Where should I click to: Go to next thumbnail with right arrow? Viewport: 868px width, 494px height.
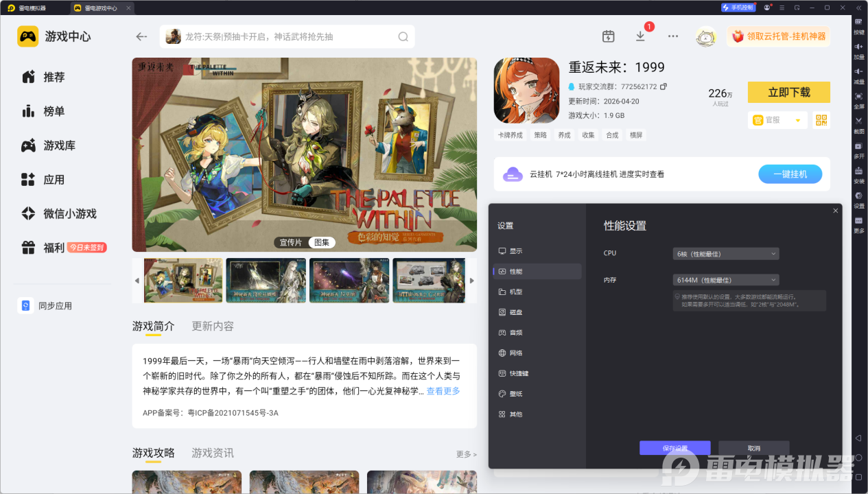pyautogui.click(x=471, y=281)
